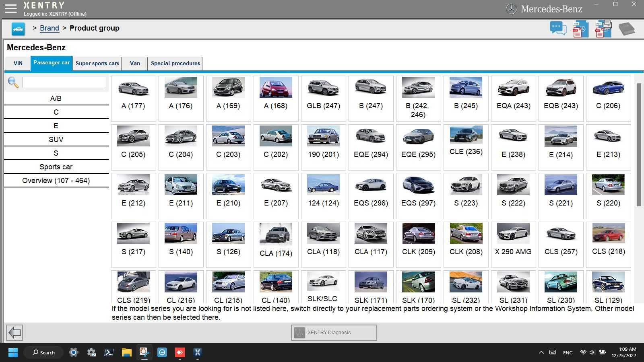The image size is (644, 362).
Task: Open the Windows Start menu
Action: [13, 352]
